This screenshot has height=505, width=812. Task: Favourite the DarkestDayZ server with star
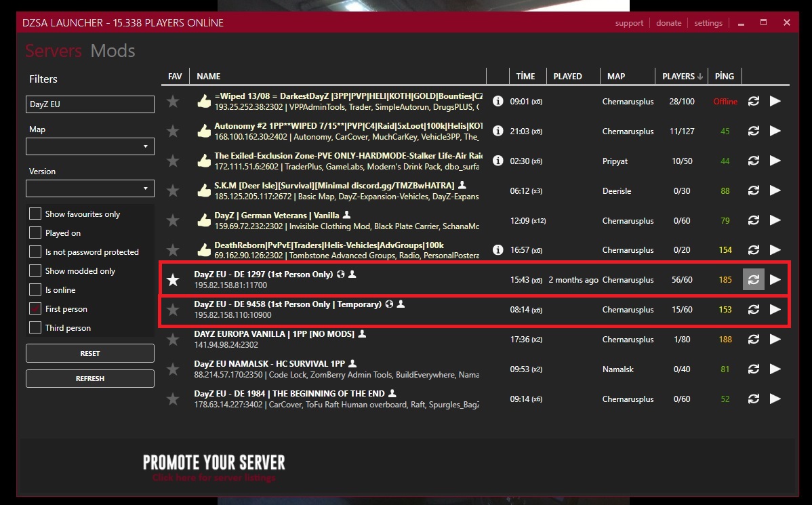click(x=173, y=102)
